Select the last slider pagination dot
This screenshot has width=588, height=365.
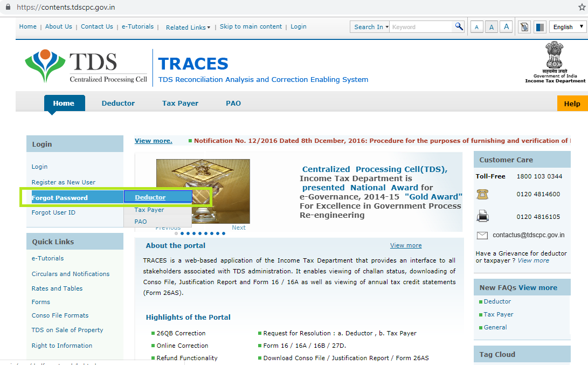[x=224, y=233]
